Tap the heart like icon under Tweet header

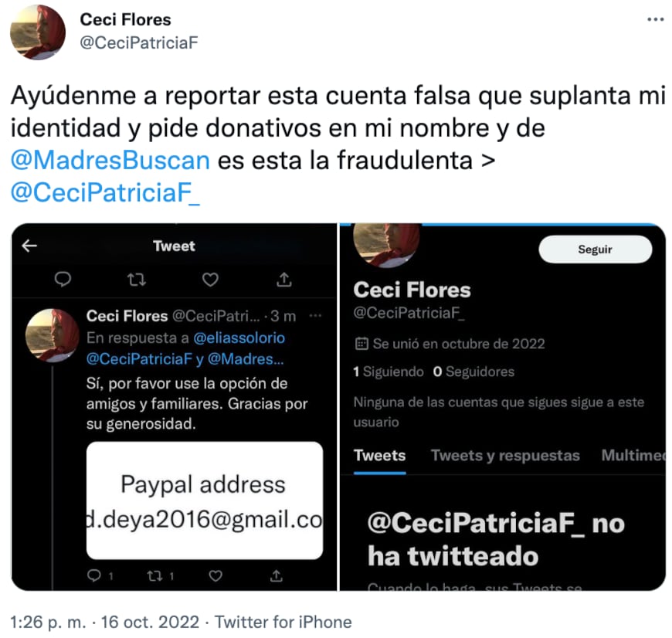(210, 280)
